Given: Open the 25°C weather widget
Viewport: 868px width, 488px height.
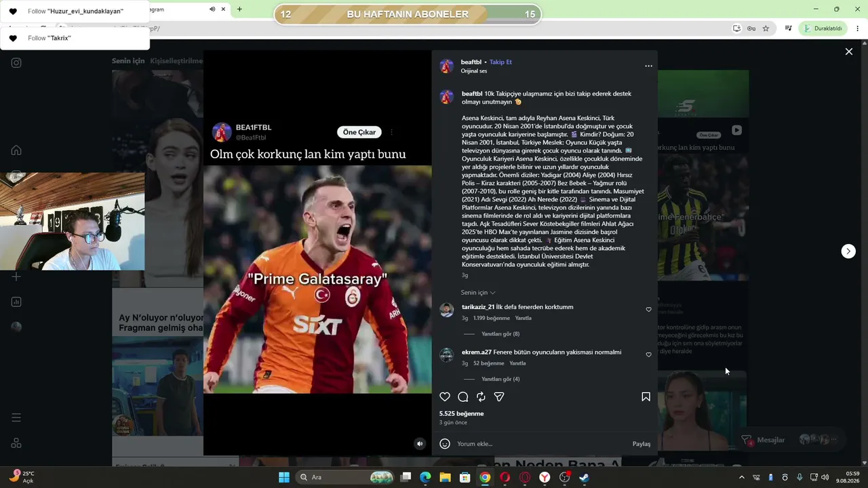Looking at the screenshot, I should point(22,477).
